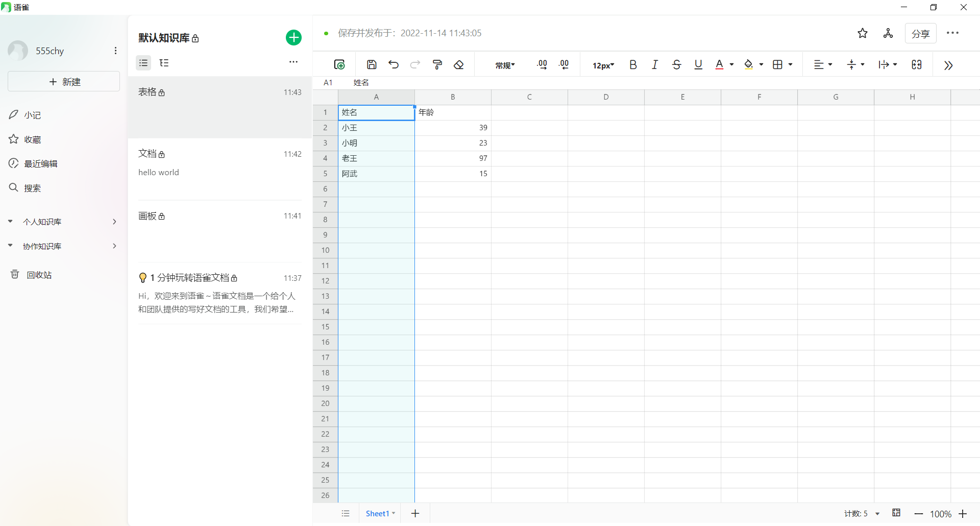980x526 pixels.
Task: Switch to outline tree view
Action: click(164, 63)
